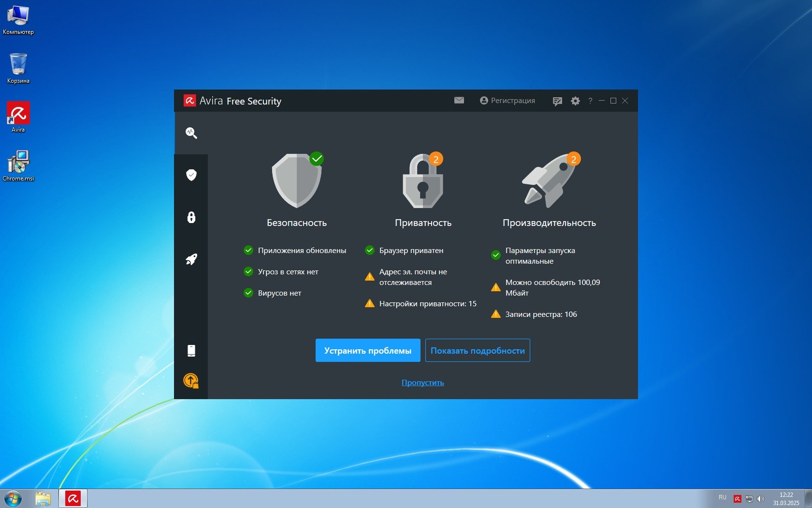The width and height of the screenshot is (812, 508).
Task: Click Показать подробности button
Action: click(x=478, y=350)
